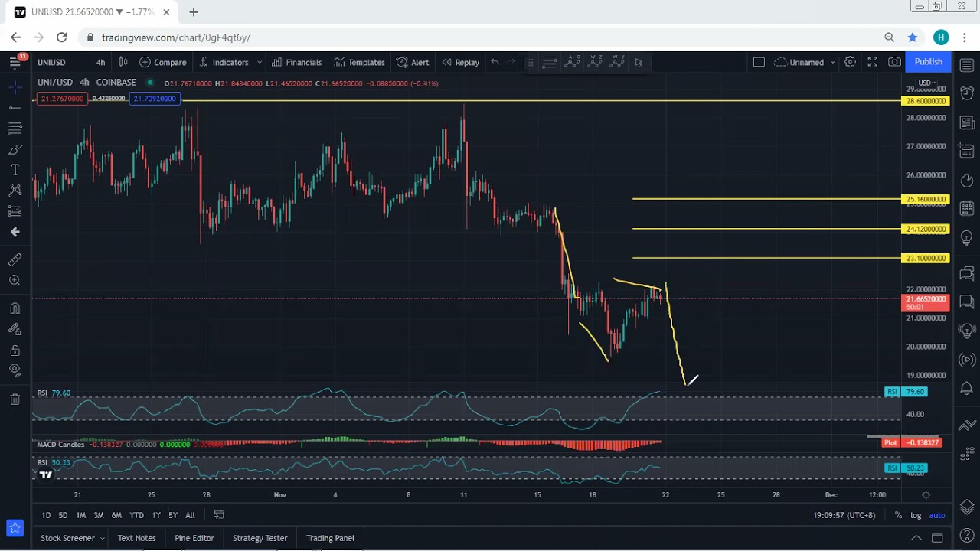This screenshot has height=551, width=980.
Task: Set date range to All
Action: 190,515
